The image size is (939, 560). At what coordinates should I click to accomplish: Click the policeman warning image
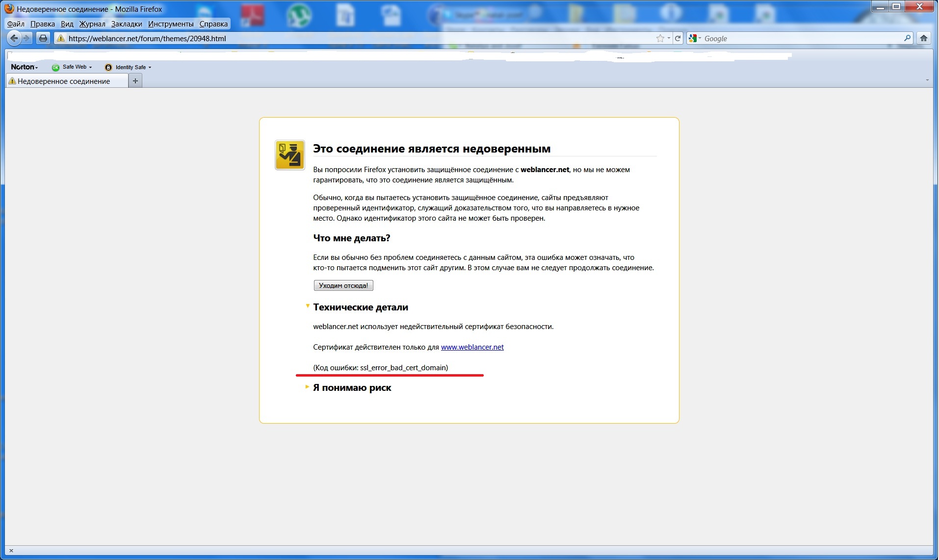tap(290, 155)
